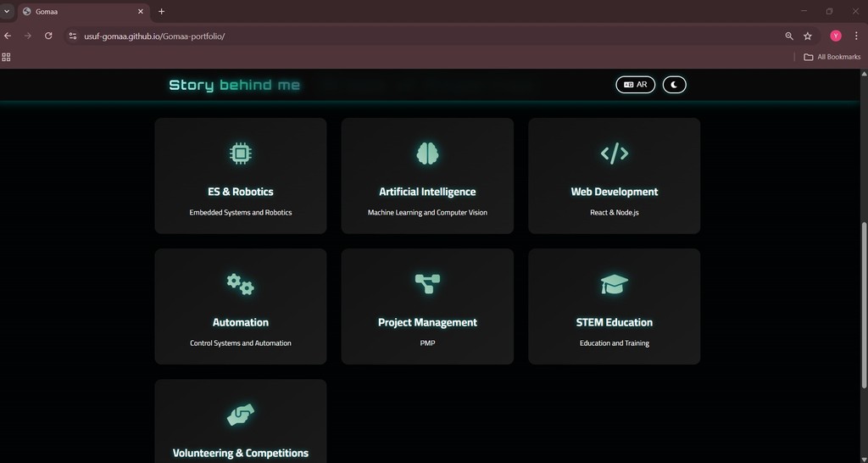Click the brain icon for Artificial Intelligence
This screenshot has width=868, height=463.
[x=427, y=153]
